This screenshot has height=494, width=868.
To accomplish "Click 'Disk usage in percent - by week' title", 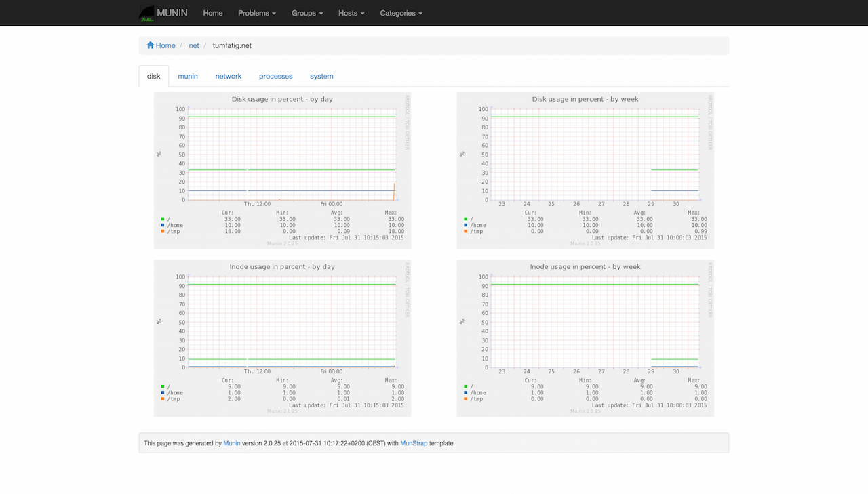I will [x=585, y=99].
